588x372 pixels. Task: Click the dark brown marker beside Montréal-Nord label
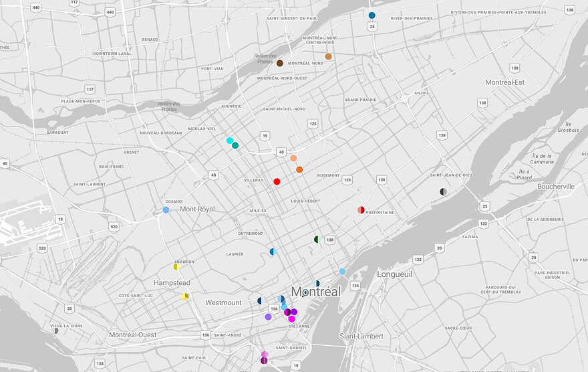click(280, 63)
